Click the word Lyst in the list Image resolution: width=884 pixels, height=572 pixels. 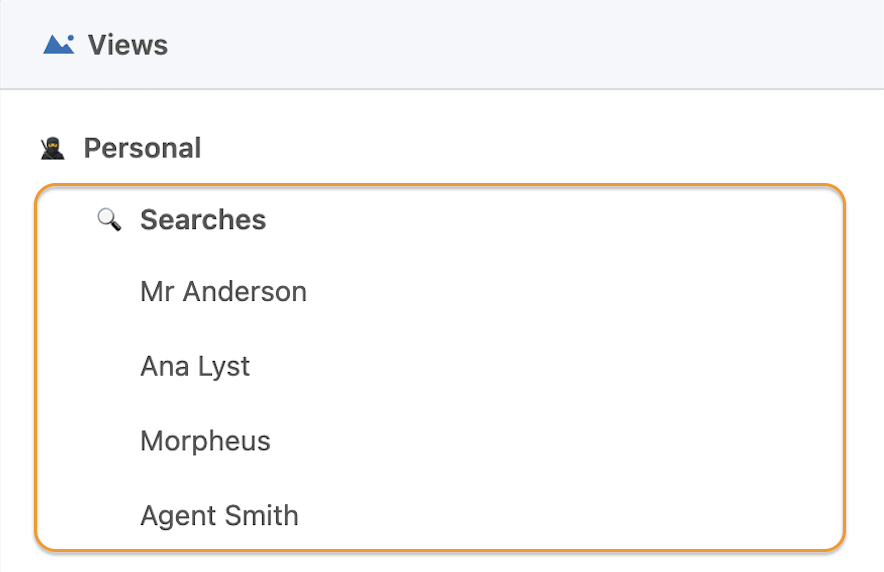pos(224,367)
